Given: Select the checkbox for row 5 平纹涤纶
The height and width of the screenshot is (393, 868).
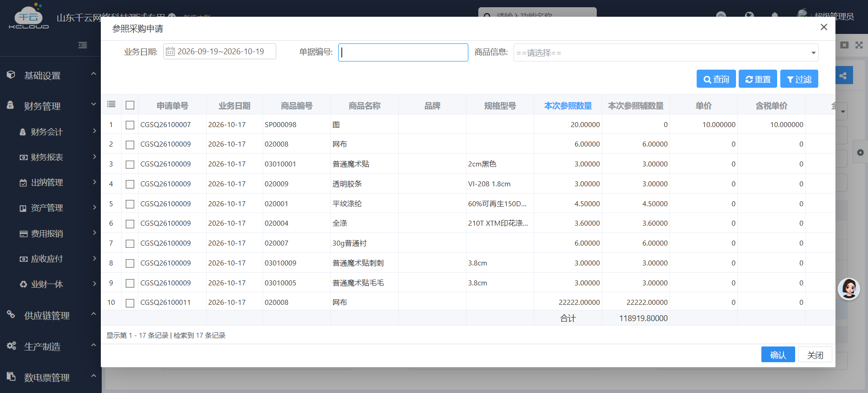Looking at the screenshot, I should point(130,204).
